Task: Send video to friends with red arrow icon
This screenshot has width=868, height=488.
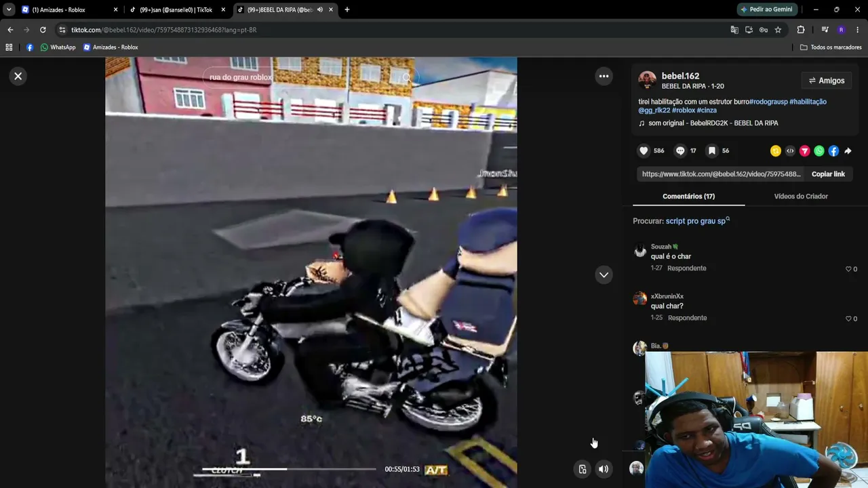Action: click(804, 151)
